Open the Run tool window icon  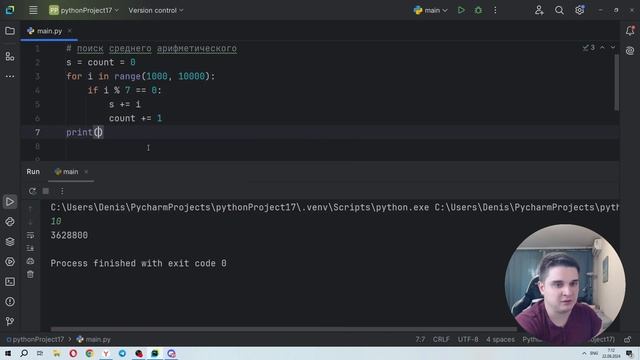pos(10,202)
